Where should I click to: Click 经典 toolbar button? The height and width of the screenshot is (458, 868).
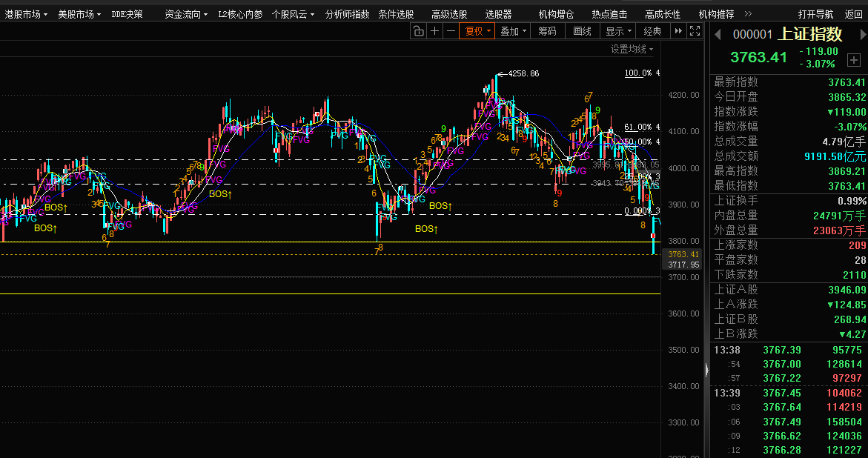tap(652, 32)
